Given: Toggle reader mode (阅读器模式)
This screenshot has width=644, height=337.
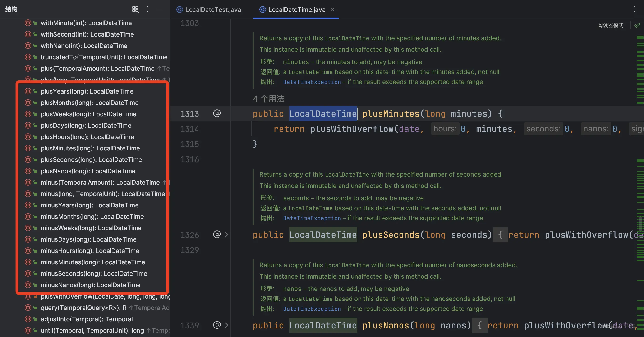Looking at the screenshot, I should click(x=610, y=25).
